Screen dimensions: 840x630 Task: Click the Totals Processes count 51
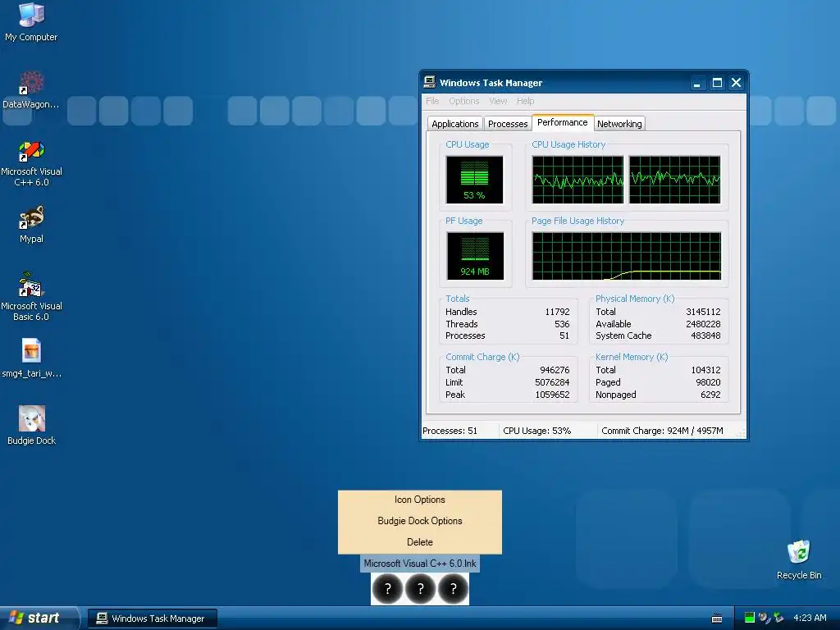coord(564,336)
